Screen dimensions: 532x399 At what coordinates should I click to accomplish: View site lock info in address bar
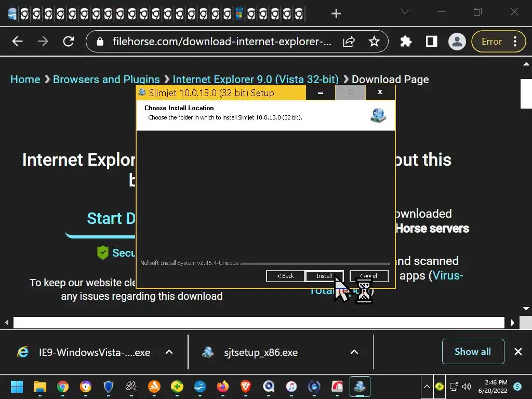pyautogui.click(x=100, y=42)
